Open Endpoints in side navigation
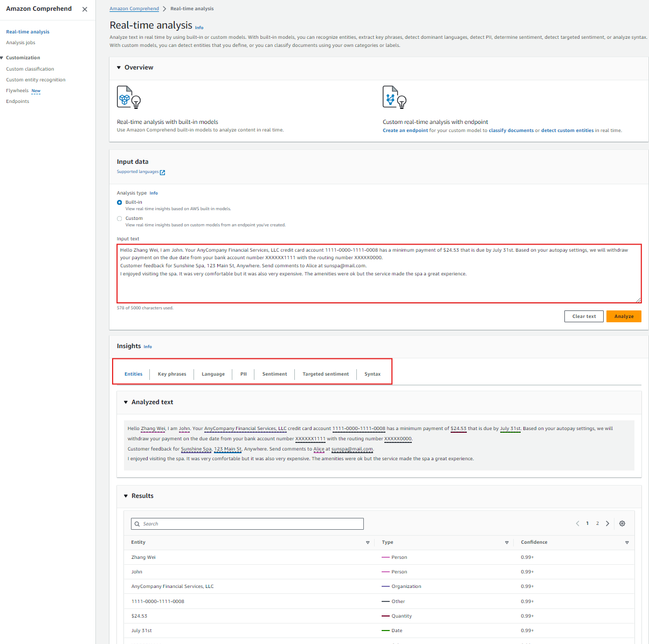 tap(18, 101)
